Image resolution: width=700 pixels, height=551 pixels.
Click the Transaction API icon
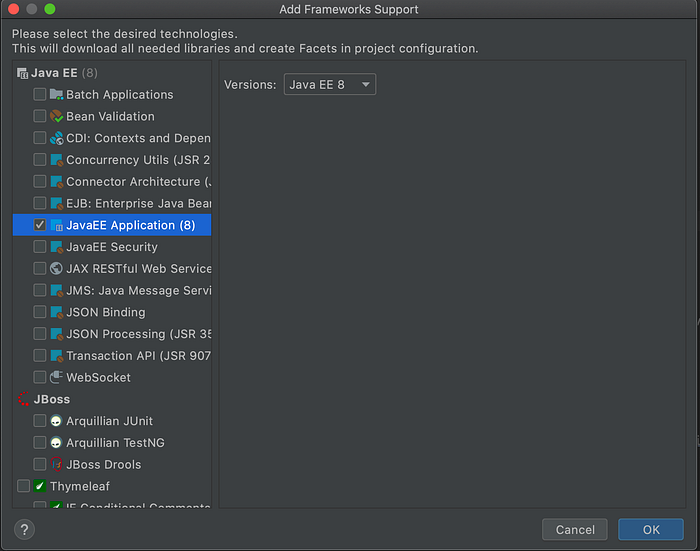tap(56, 356)
